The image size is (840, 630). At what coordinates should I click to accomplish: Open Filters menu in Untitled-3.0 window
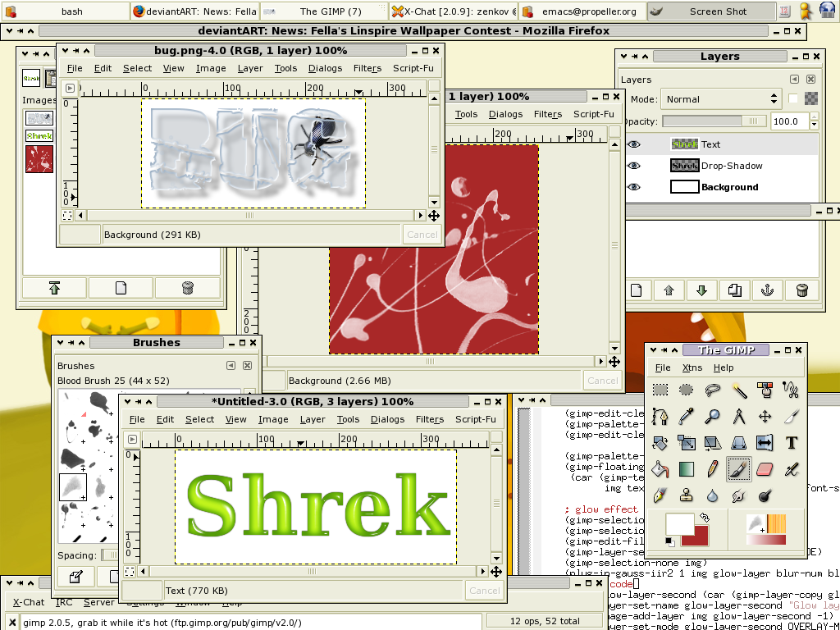(x=430, y=419)
